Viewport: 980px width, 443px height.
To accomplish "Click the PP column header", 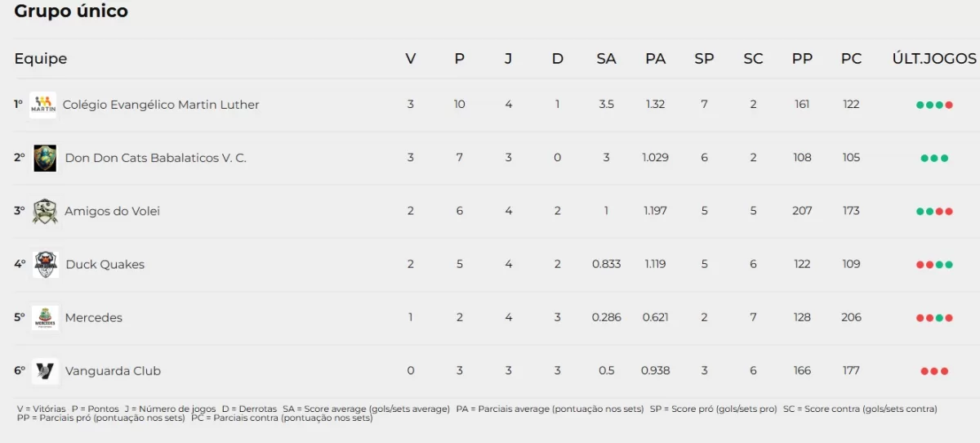I will 802,59.
